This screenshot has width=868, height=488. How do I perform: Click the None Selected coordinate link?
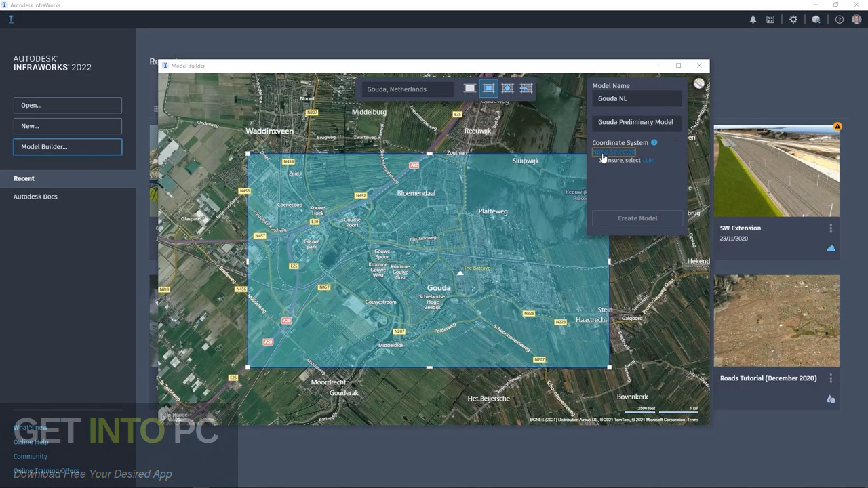(x=614, y=152)
